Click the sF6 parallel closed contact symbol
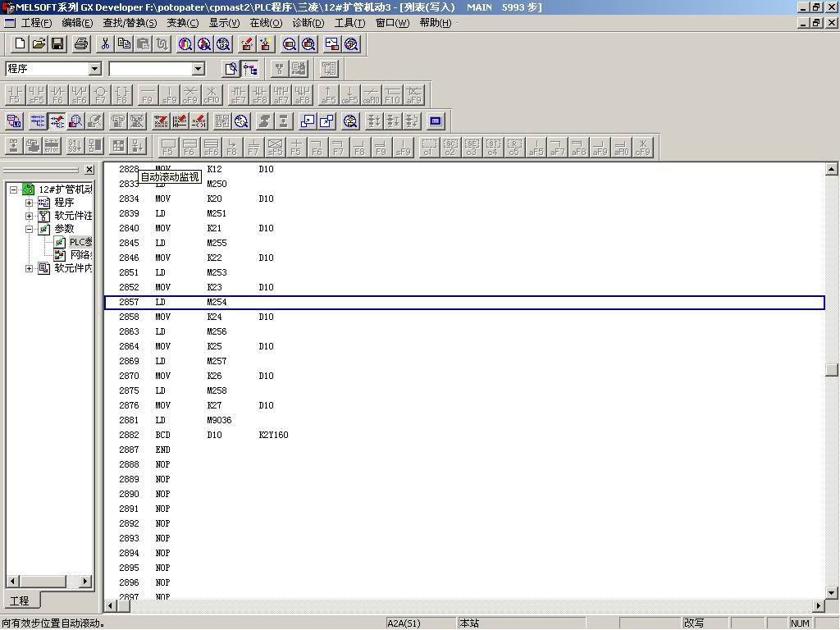The width and height of the screenshot is (840, 630). click(x=79, y=95)
